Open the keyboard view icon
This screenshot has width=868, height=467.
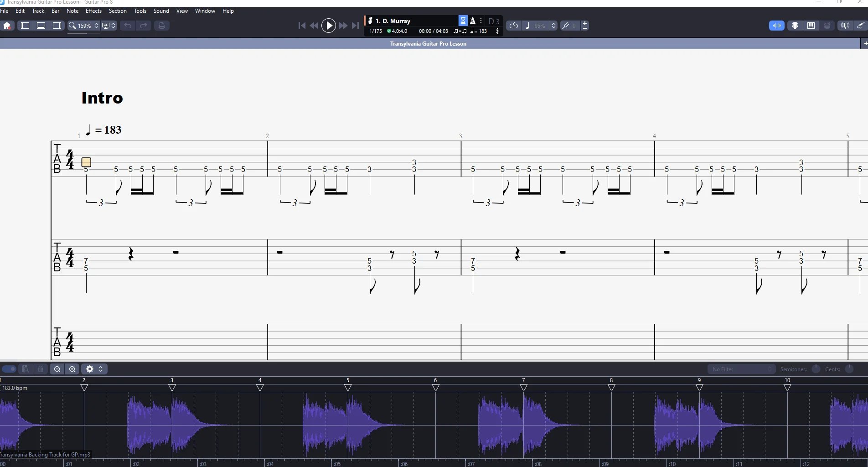tap(811, 26)
